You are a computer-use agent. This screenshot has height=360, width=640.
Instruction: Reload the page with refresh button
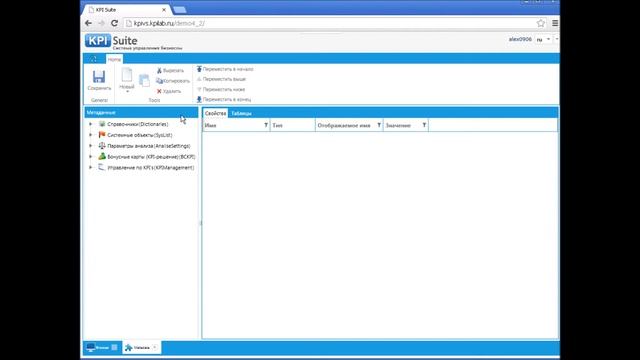coord(115,23)
